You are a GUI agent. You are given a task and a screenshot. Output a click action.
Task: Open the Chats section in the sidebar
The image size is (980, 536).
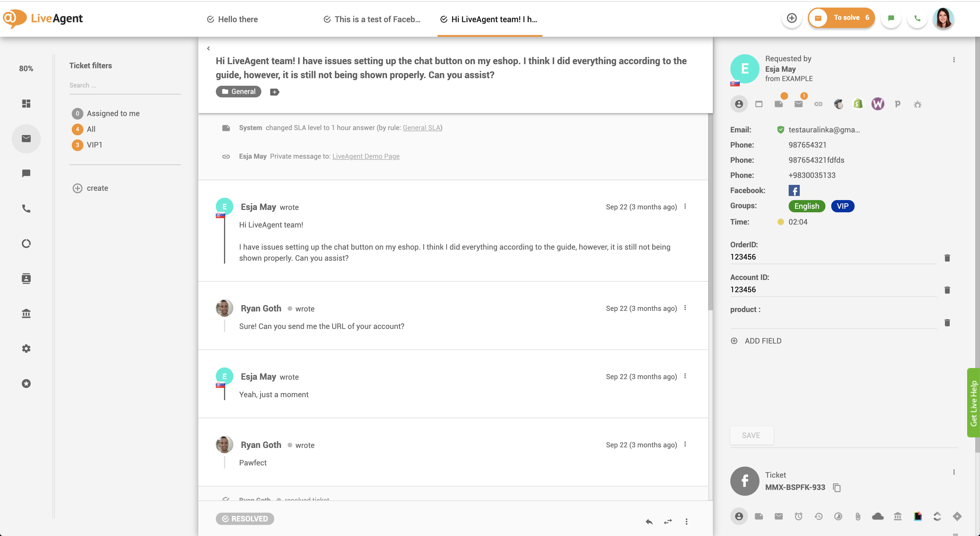pyautogui.click(x=26, y=174)
